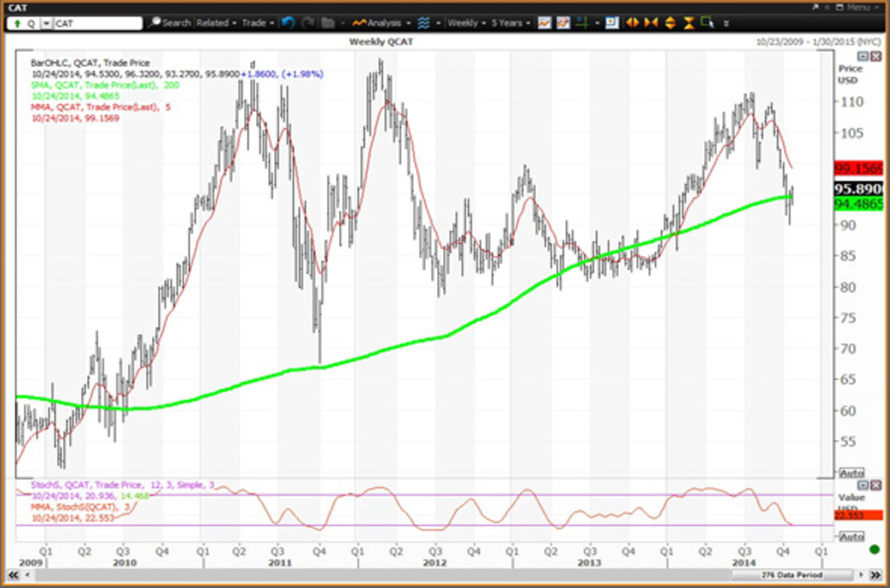This screenshot has height=588, width=890.
Task: Open the 5 Years range dropdown
Action: (x=512, y=23)
